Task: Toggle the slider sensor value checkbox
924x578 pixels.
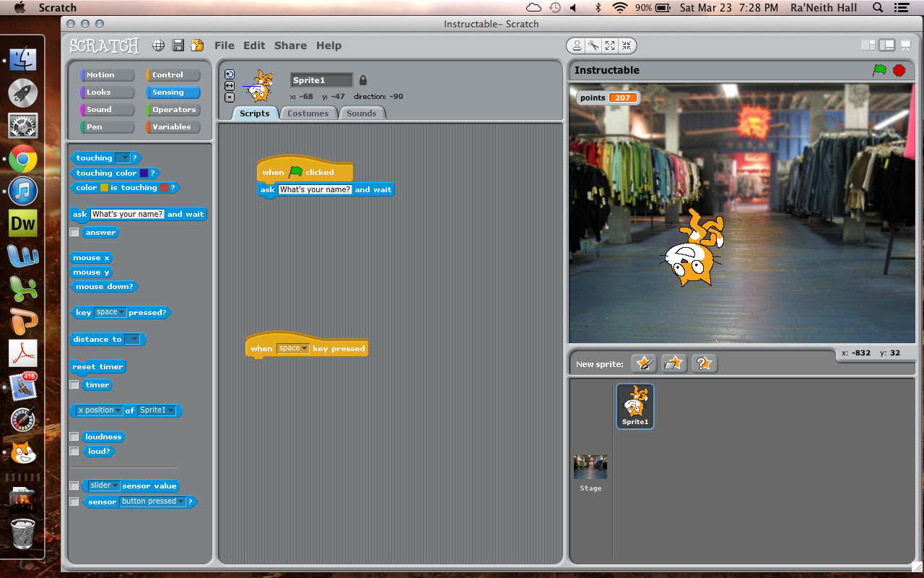Action: click(74, 486)
